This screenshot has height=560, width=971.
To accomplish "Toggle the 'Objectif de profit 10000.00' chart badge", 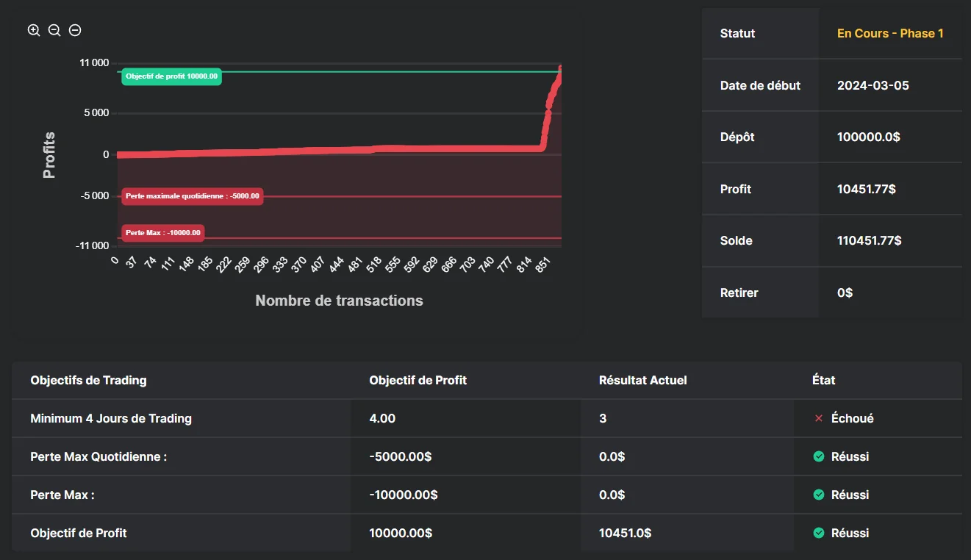I will 171,76.
